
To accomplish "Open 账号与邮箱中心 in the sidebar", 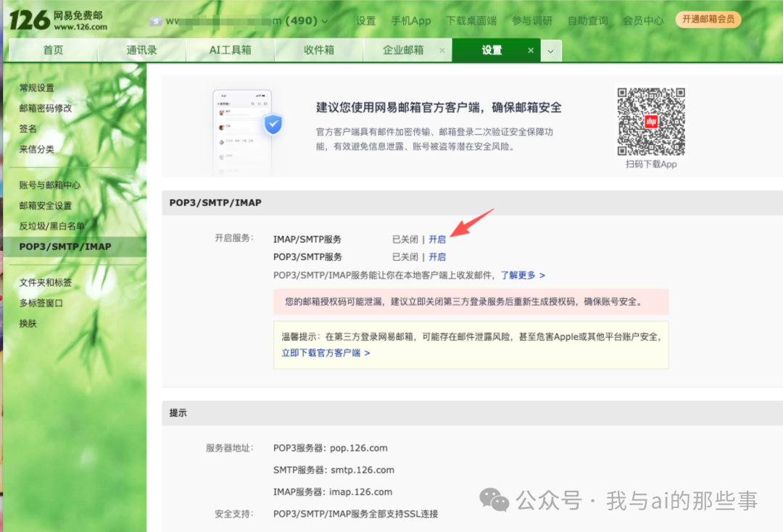I will (49, 185).
